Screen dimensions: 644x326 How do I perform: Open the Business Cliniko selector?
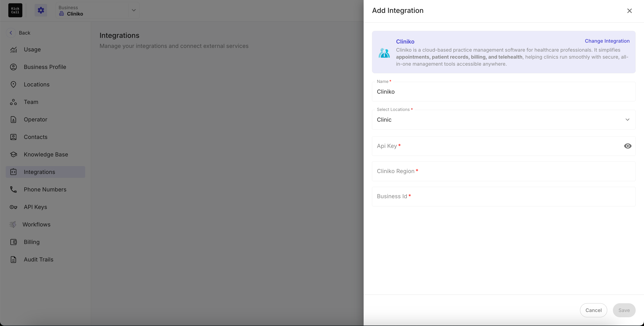[x=98, y=10]
